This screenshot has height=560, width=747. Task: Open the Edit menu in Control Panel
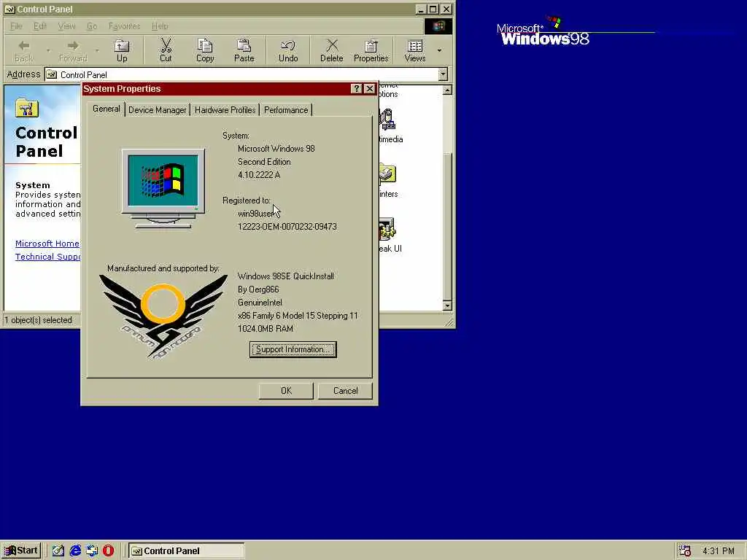pos(40,26)
